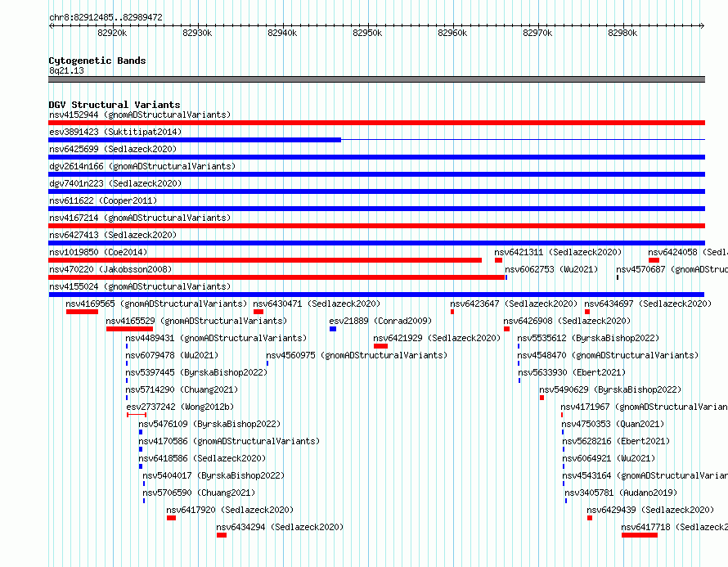Click the red bar of nsv4165529

[x=129, y=329]
